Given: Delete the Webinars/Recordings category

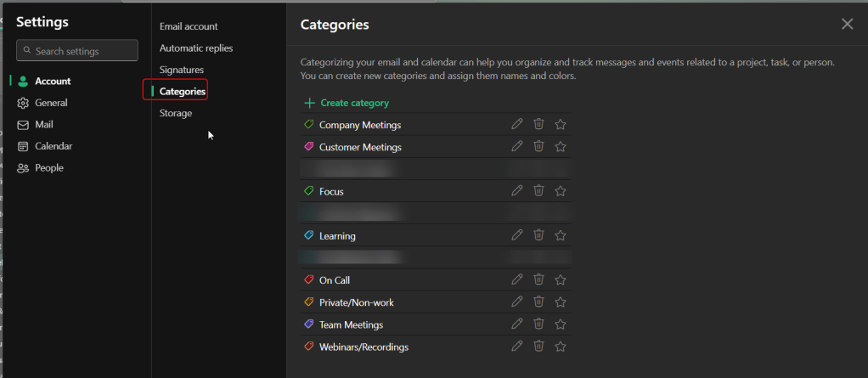Looking at the screenshot, I should 538,346.
